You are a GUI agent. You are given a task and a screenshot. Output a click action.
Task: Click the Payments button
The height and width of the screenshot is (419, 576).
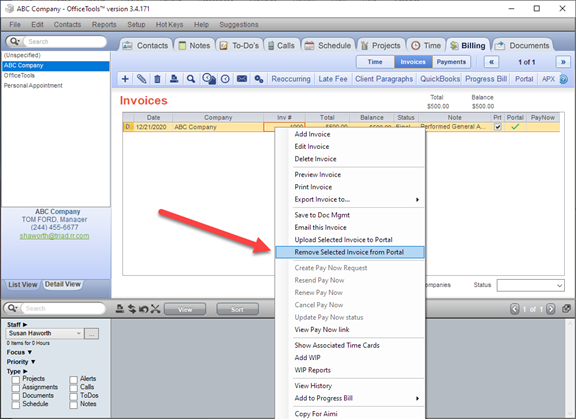(451, 62)
